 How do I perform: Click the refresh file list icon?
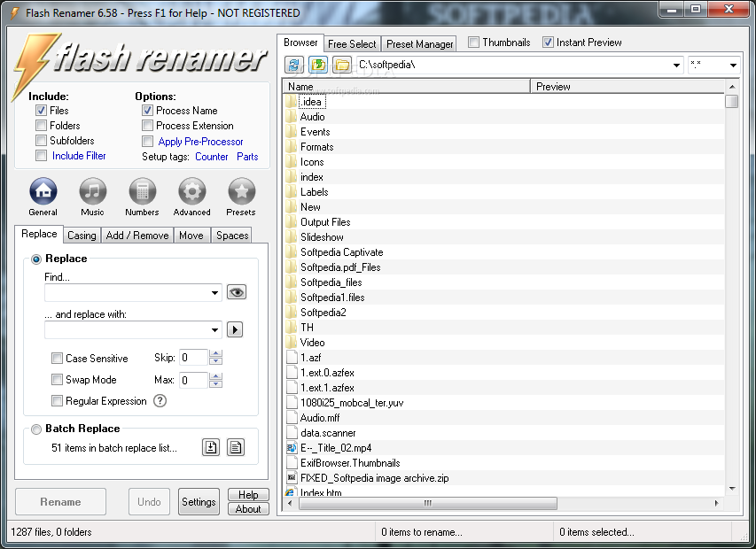coord(294,65)
